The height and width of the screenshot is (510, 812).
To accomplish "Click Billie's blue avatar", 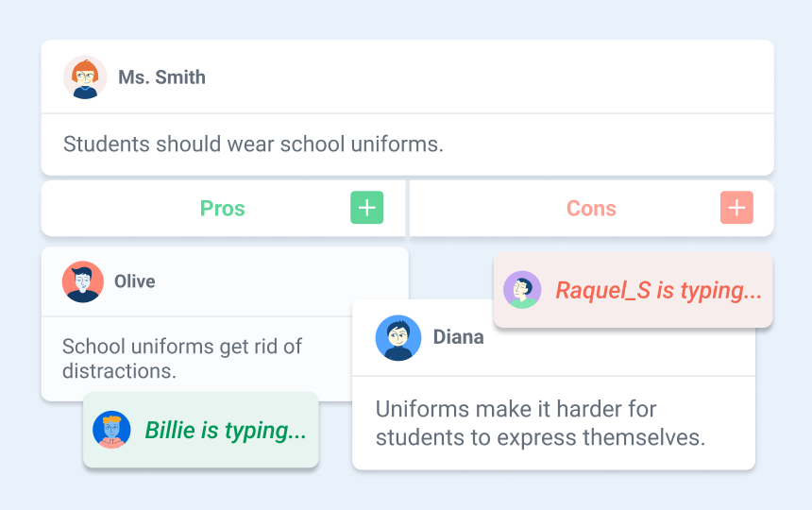I will [x=111, y=430].
